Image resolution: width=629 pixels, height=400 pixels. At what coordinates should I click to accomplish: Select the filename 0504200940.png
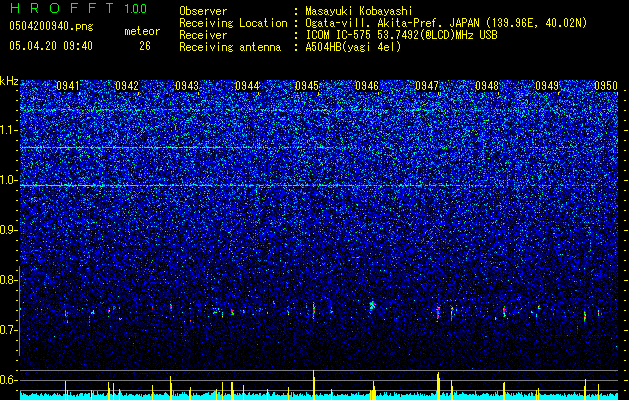click(x=51, y=27)
